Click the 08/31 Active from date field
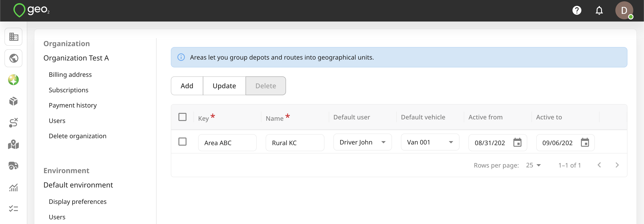This screenshot has height=224, width=644. pyautogui.click(x=490, y=143)
